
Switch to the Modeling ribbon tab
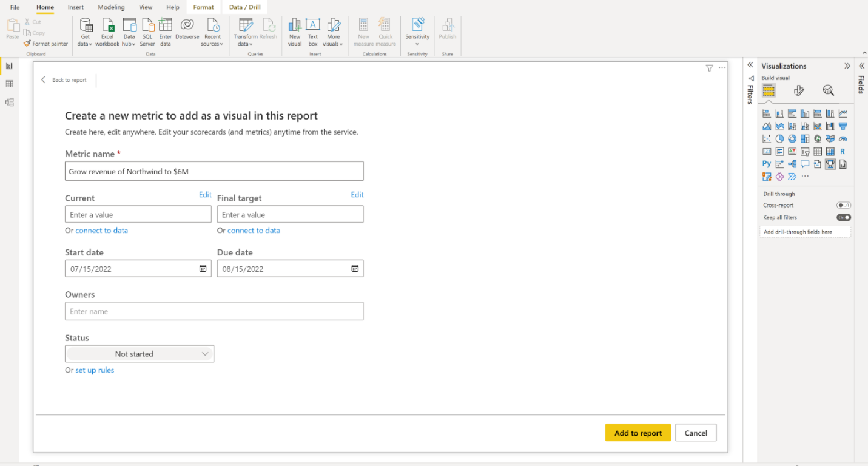(x=111, y=7)
